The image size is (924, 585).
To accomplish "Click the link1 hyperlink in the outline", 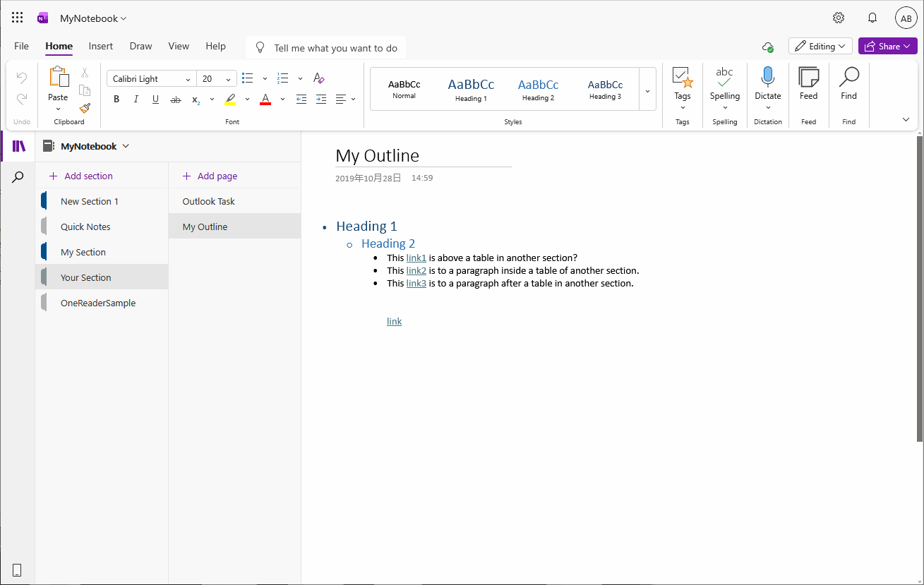I will pyautogui.click(x=416, y=258).
